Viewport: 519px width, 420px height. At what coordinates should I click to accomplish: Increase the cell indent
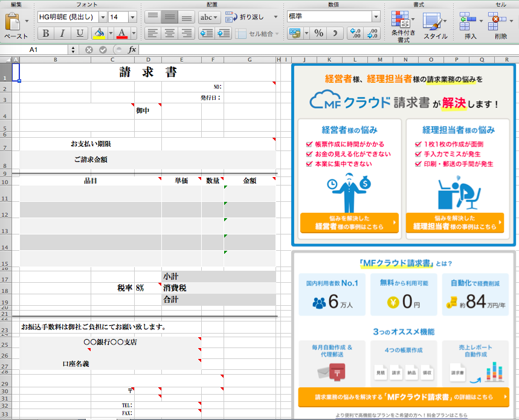(x=224, y=33)
